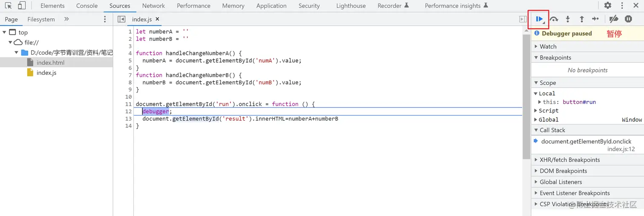Viewport: 644px width, 216px height.
Task: Click line number 12 in gutter
Action: 129,111
